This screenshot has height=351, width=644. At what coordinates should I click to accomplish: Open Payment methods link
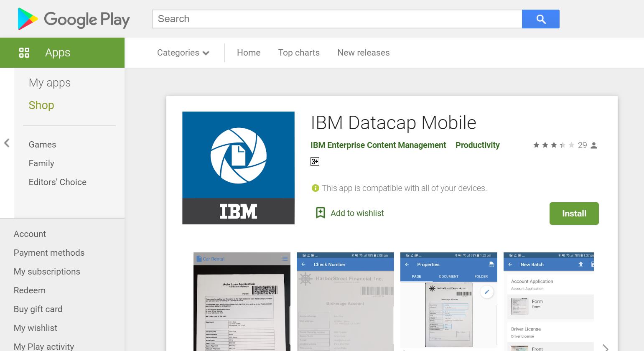click(x=49, y=253)
